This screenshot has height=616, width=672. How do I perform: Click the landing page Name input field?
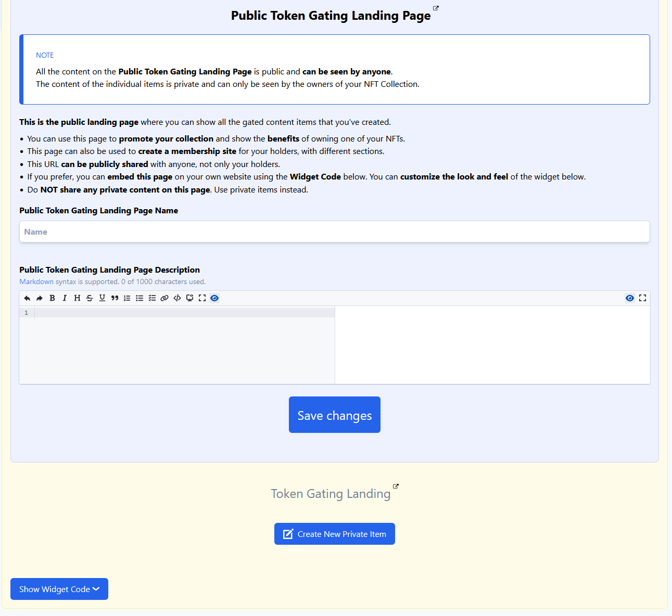[335, 232]
